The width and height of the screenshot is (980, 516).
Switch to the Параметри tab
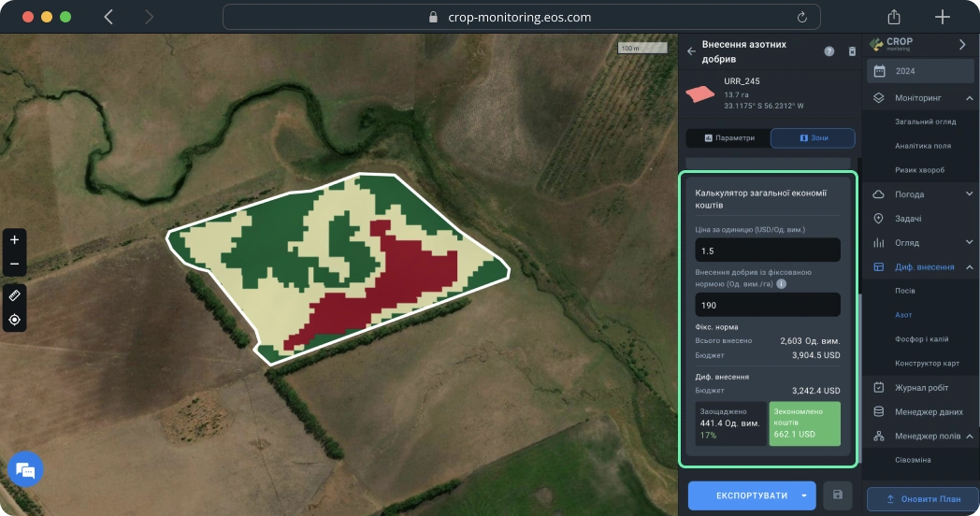(x=728, y=138)
